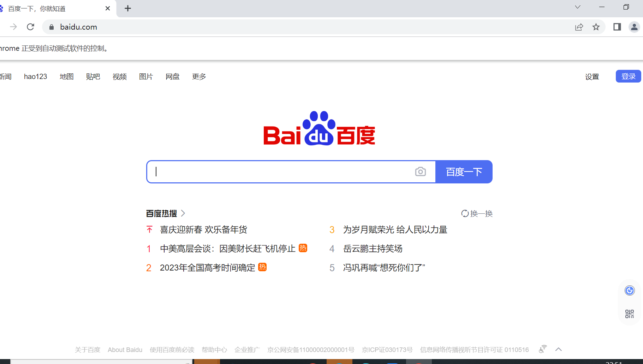This screenshot has width=643, height=364.
Task: Close the 百度一下 tab
Action: pos(108,8)
